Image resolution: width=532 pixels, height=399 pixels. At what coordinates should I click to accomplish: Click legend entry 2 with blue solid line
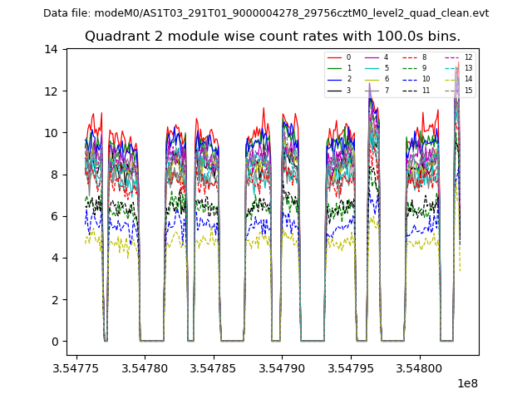click(341, 79)
